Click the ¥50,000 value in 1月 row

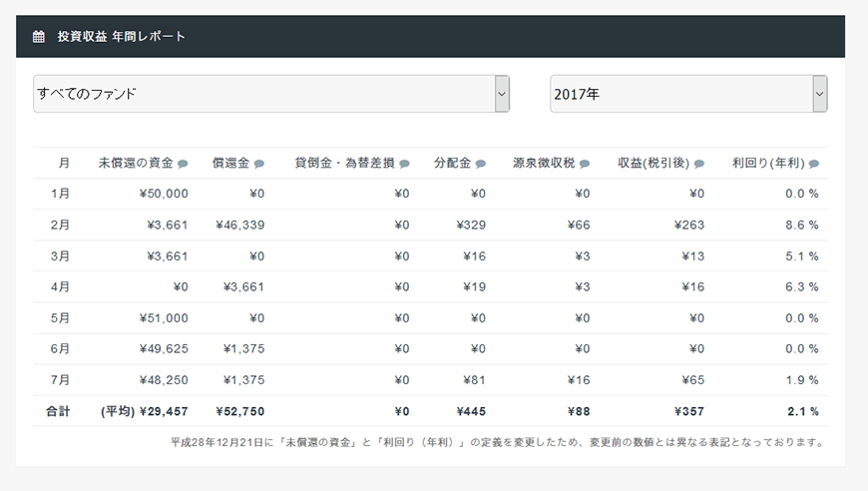[x=164, y=194]
